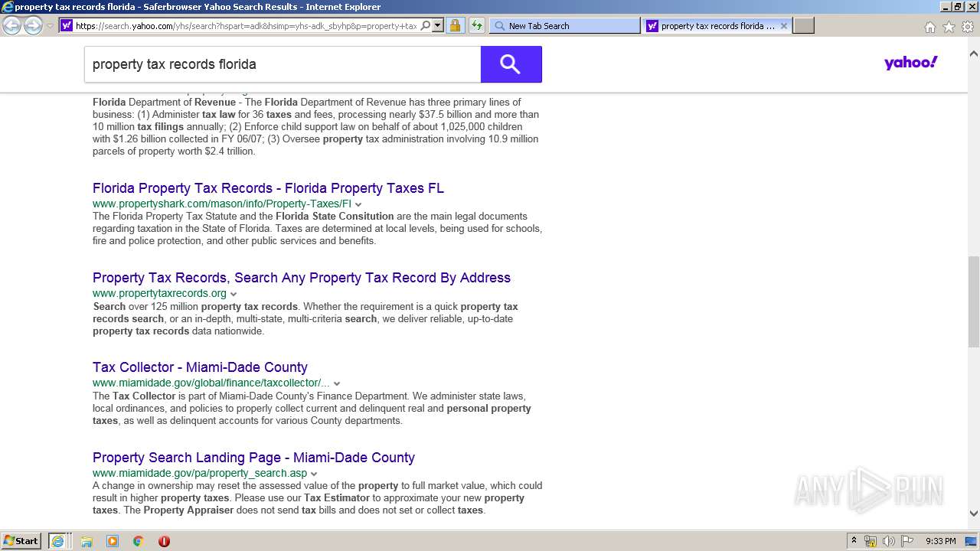Click the Action Center flag icon
The width and height of the screenshot is (980, 551).
[906, 541]
